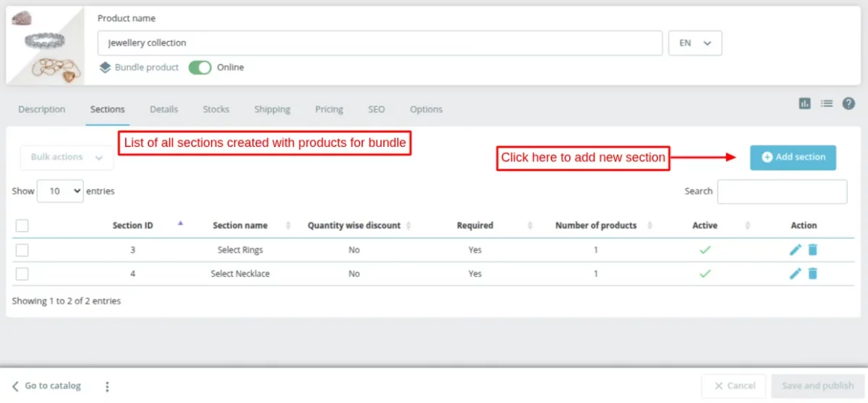Click the Add section button
868x403 pixels.
click(793, 157)
